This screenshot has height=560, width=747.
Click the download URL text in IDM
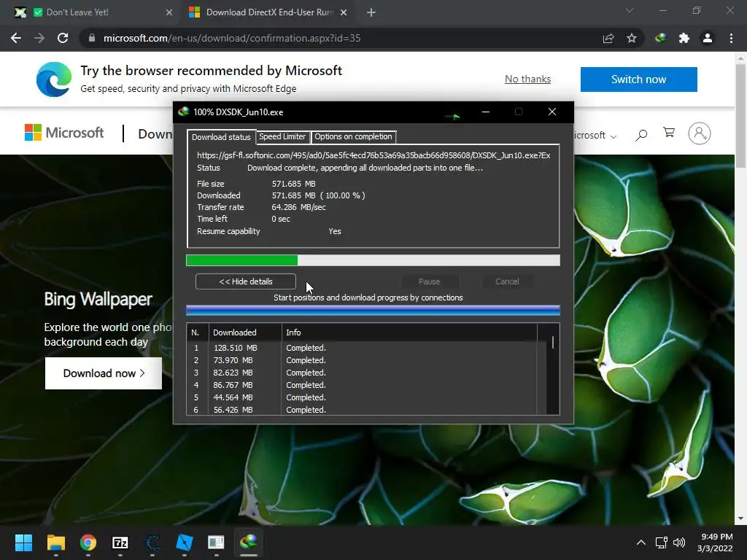coord(373,155)
